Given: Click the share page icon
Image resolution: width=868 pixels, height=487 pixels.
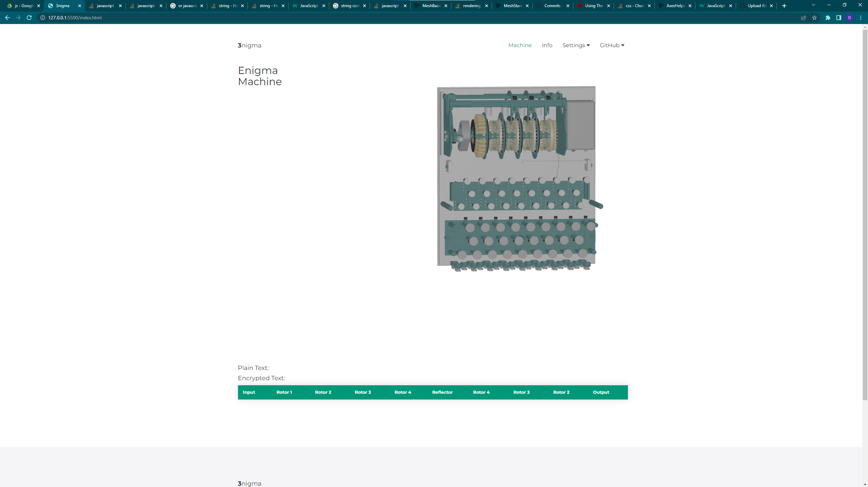Looking at the screenshot, I should click(804, 18).
